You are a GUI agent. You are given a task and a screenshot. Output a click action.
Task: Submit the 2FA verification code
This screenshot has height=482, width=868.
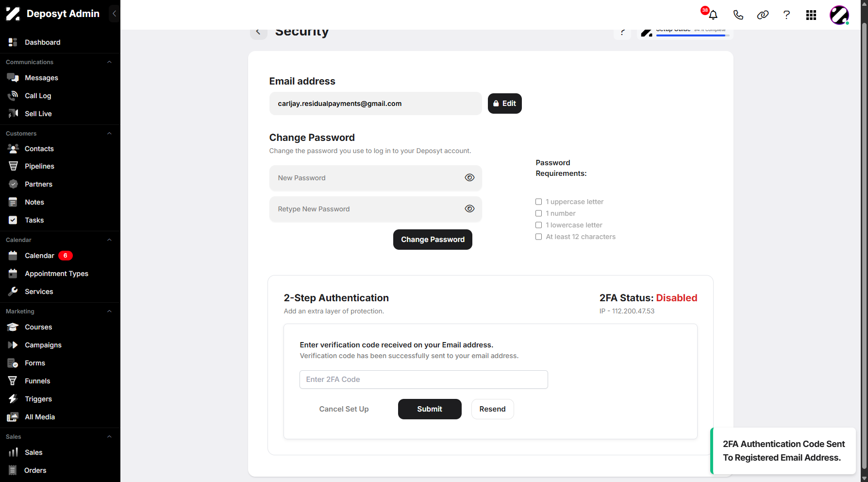[430, 409]
